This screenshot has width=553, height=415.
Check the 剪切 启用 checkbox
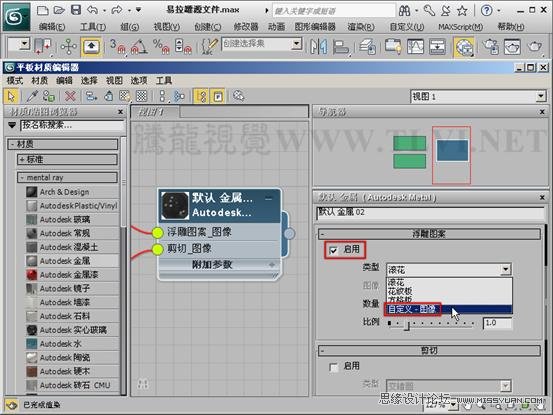tap(333, 368)
